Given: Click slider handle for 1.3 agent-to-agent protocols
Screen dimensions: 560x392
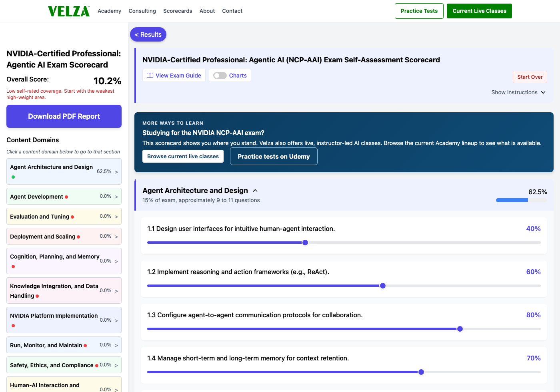Looking at the screenshot, I should (x=460, y=329).
